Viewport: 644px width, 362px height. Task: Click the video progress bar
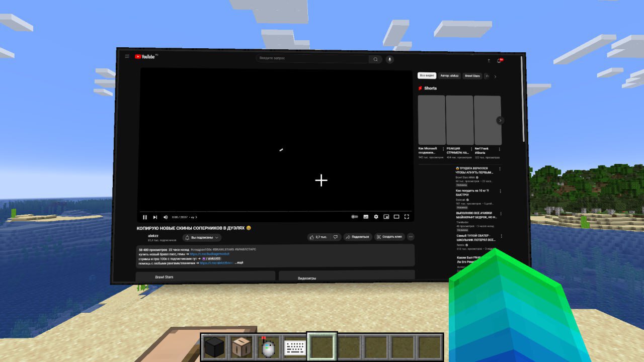tap(276, 211)
